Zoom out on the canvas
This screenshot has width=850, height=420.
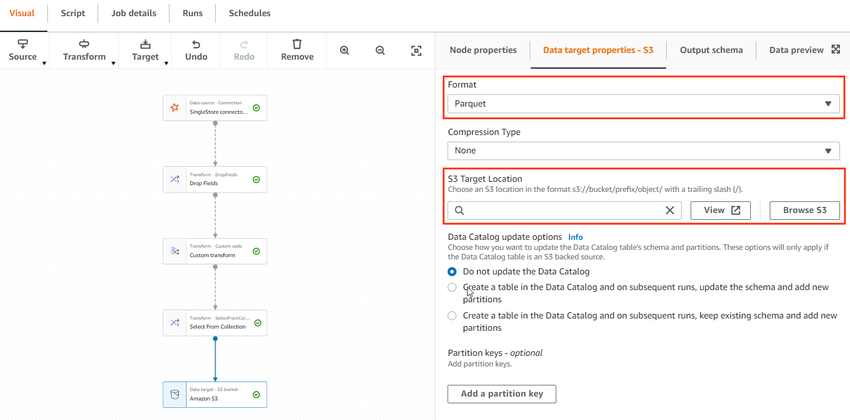tap(380, 50)
